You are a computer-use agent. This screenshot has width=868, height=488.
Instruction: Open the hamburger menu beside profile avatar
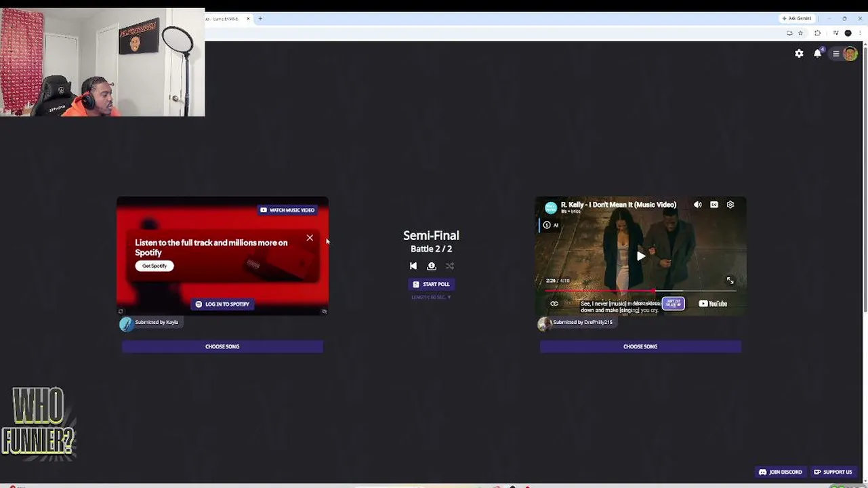836,54
